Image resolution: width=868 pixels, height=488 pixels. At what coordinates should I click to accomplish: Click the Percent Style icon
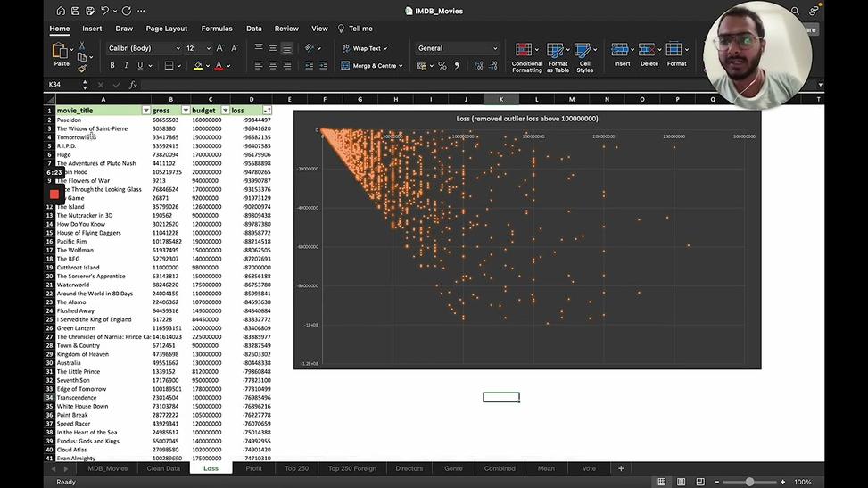click(x=442, y=66)
